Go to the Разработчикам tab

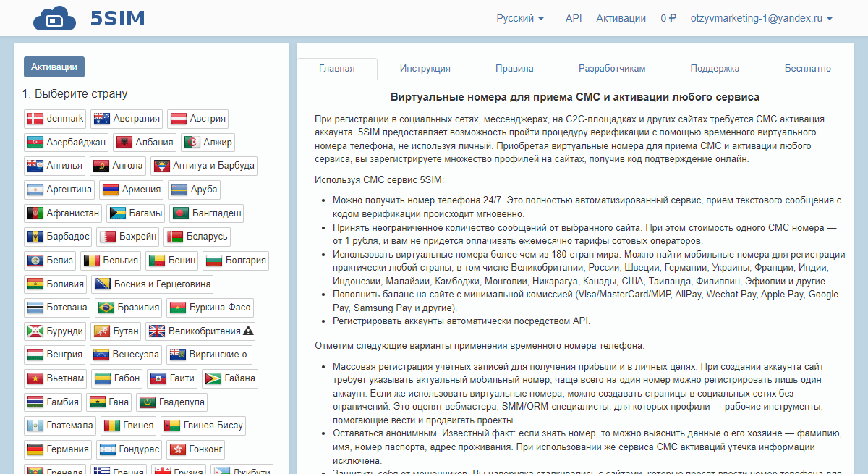(612, 69)
